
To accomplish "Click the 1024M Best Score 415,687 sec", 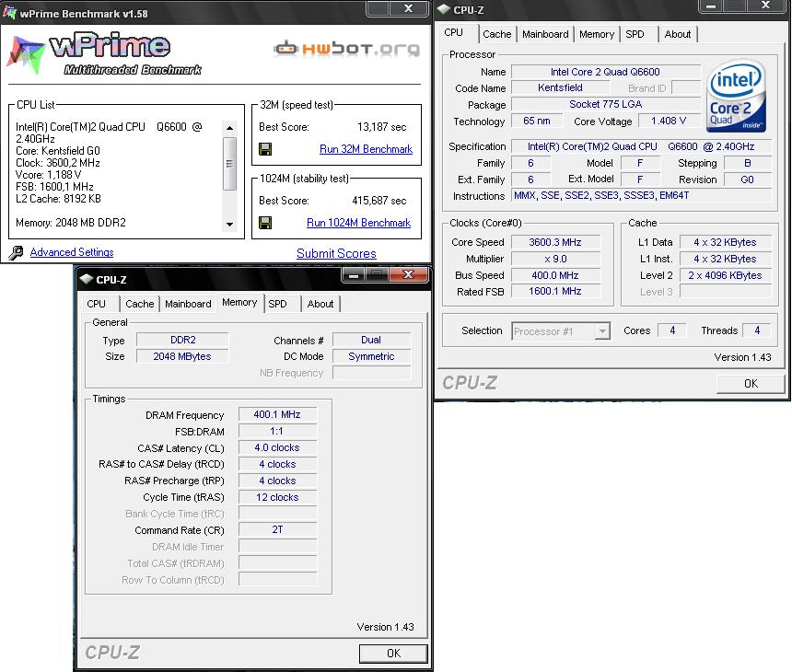I will pyautogui.click(x=379, y=201).
